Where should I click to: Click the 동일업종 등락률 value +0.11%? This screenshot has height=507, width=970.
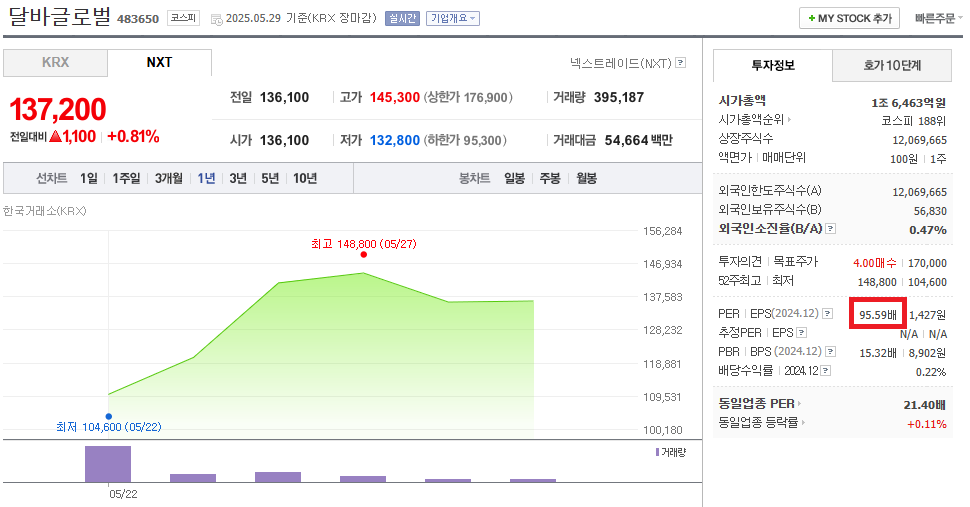(927, 424)
